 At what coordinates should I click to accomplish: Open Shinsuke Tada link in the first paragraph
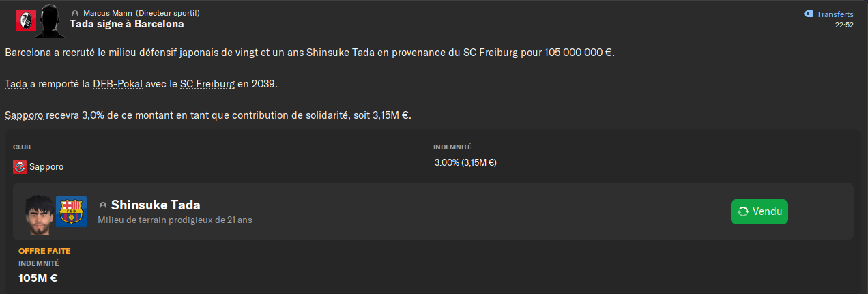click(340, 53)
